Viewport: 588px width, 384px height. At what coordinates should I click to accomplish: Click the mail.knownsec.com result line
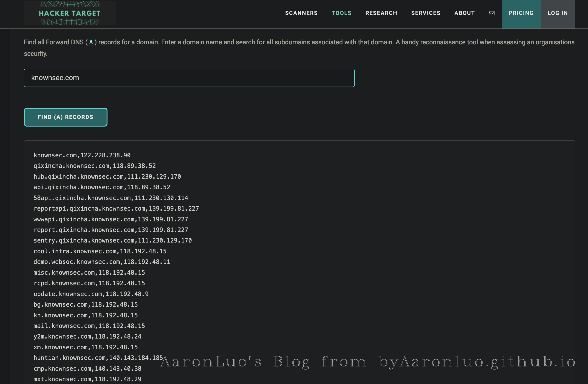(x=89, y=326)
